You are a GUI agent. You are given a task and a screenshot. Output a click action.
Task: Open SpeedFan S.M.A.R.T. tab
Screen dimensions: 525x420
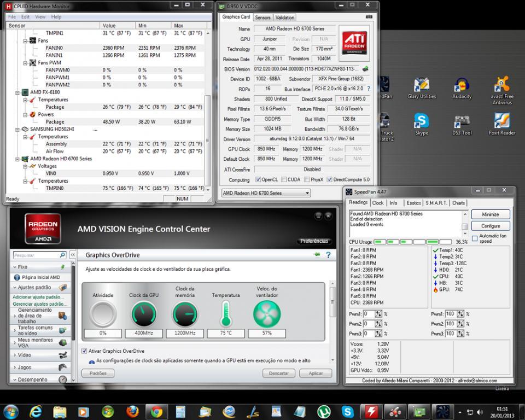click(436, 203)
